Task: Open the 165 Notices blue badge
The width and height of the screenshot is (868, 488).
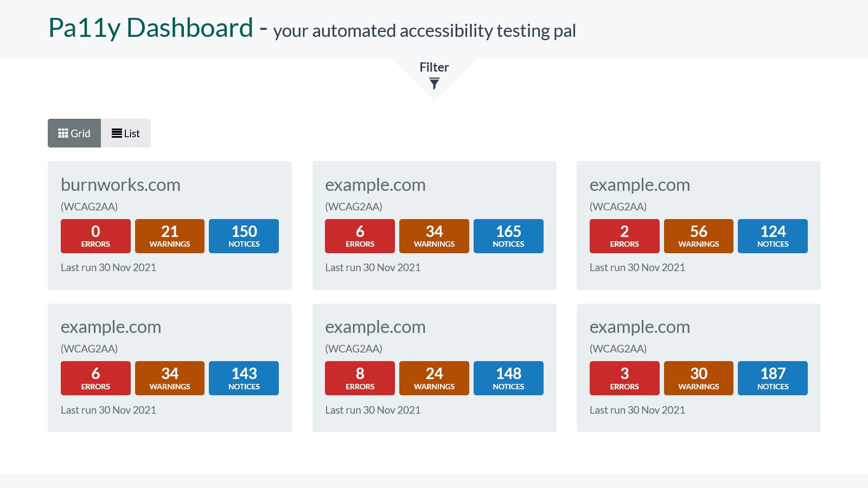Action: click(x=508, y=236)
